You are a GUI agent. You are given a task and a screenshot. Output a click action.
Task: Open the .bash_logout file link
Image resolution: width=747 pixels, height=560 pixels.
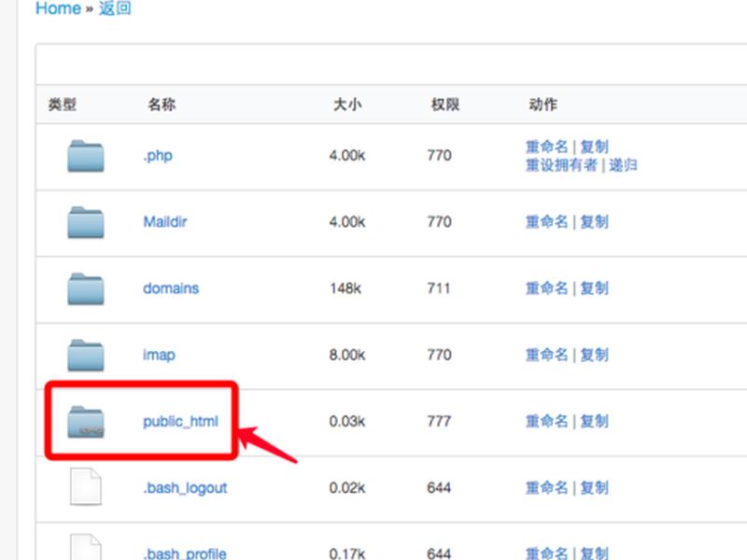point(185,488)
